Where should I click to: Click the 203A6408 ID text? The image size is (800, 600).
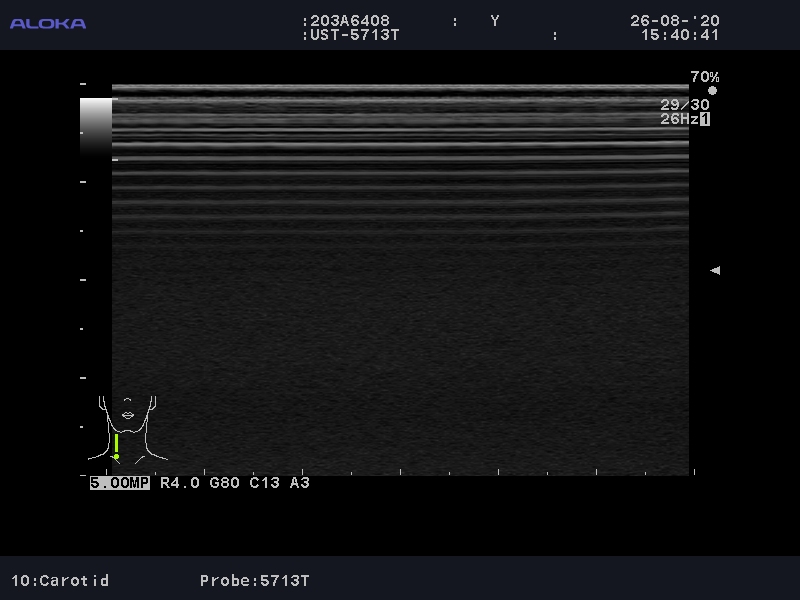pyautogui.click(x=350, y=21)
